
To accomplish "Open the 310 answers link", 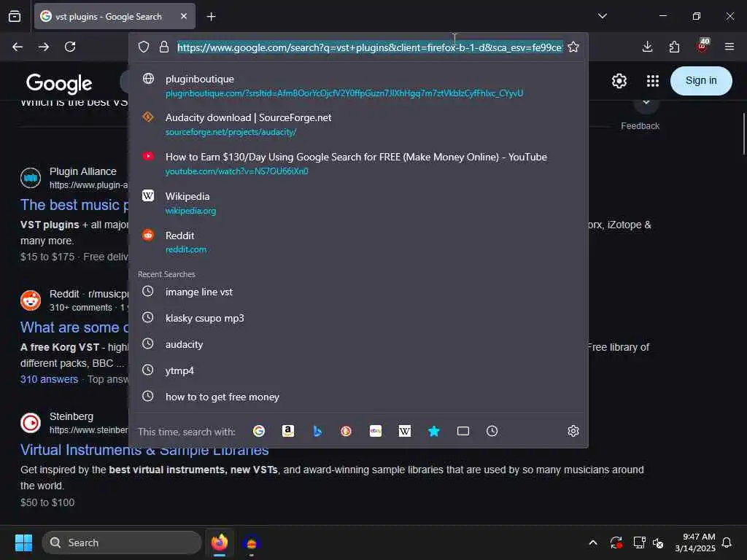I will [x=49, y=379].
